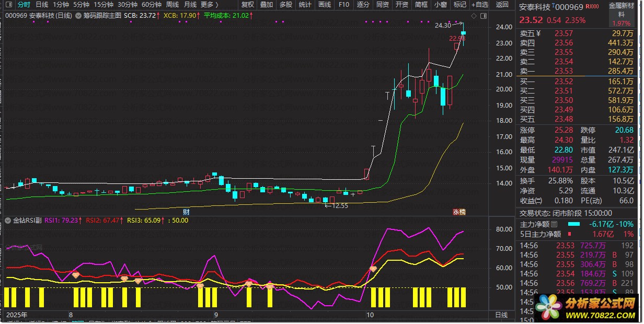
Task: Toggle the 画线 drawing tools
Action: pyautogui.click(x=325, y=5)
